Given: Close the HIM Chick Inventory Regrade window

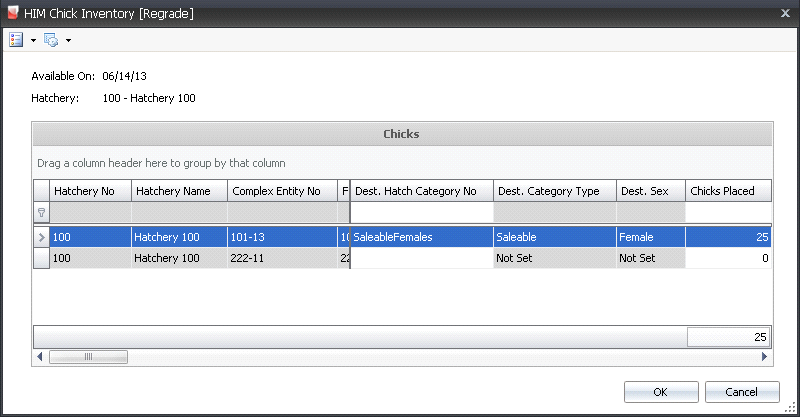Looking at the screenshot, I should (785, 13).
